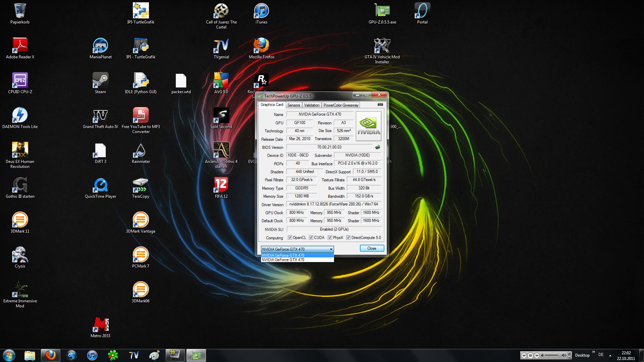
Task: Toggle the OpenCL checkbox
Action: pos(290,238)
